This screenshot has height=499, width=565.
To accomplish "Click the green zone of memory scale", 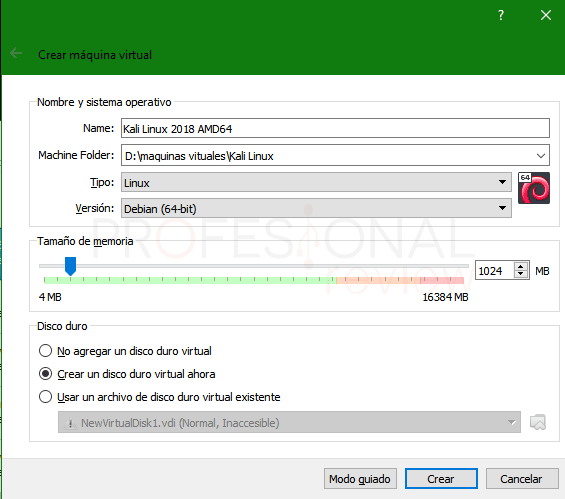I will (x=190, y=280).
